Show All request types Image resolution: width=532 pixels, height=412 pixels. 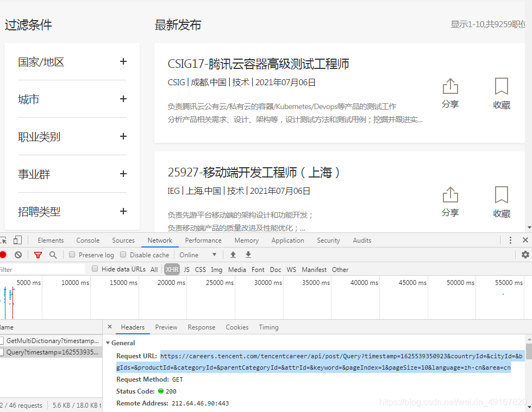[154, 270]
